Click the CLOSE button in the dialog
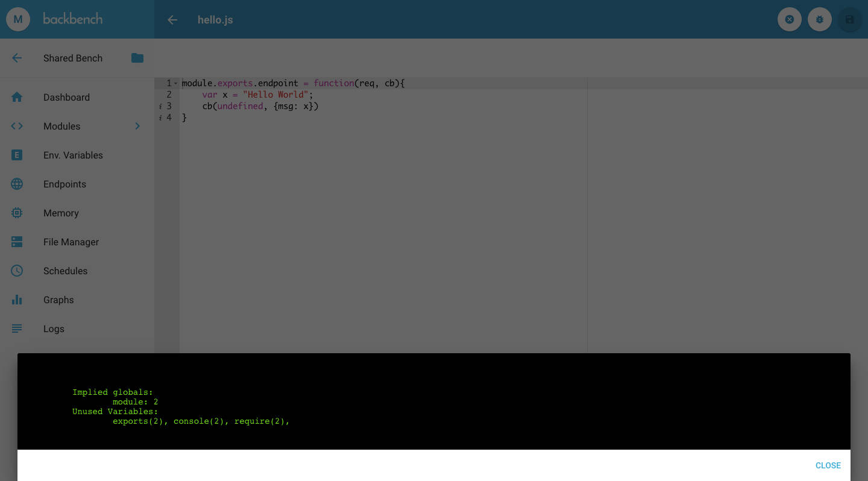 828,465
